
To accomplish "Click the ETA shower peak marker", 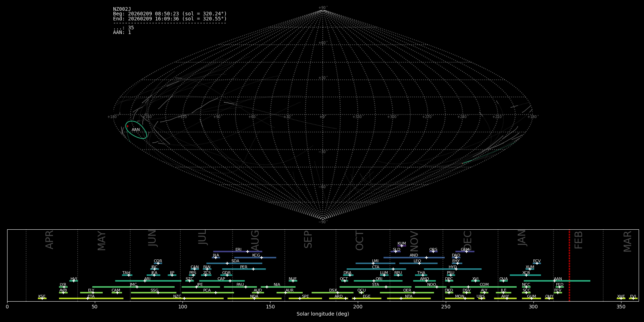I will (x=87, y=298).
